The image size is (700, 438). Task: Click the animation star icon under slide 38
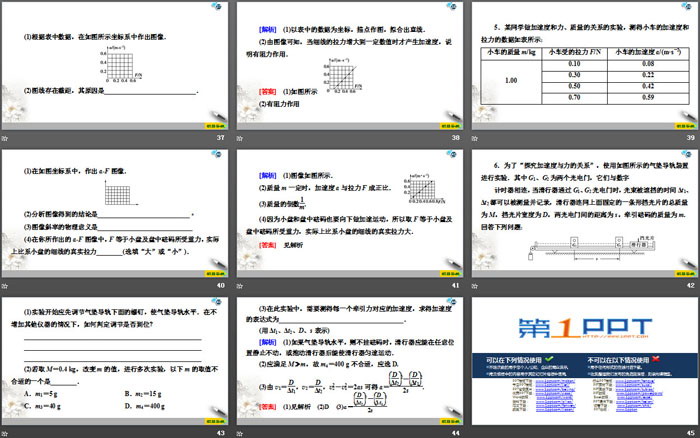(x=240, y=138)
